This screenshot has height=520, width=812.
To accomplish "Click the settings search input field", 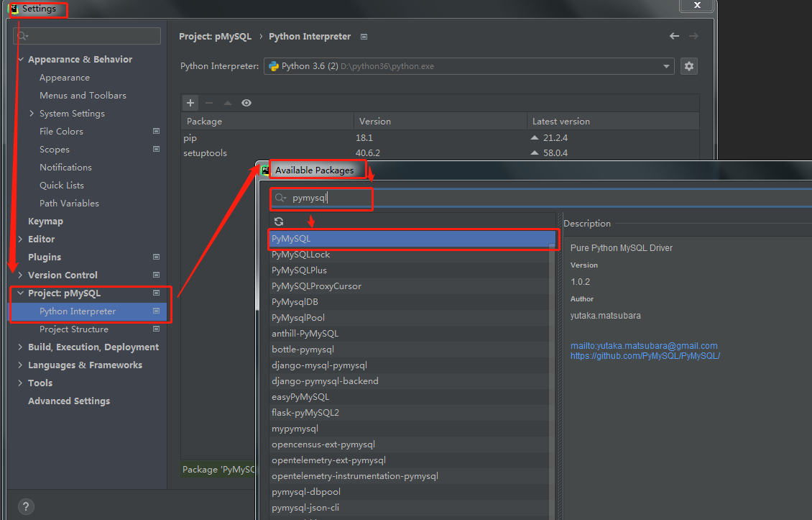I will 87,36.
